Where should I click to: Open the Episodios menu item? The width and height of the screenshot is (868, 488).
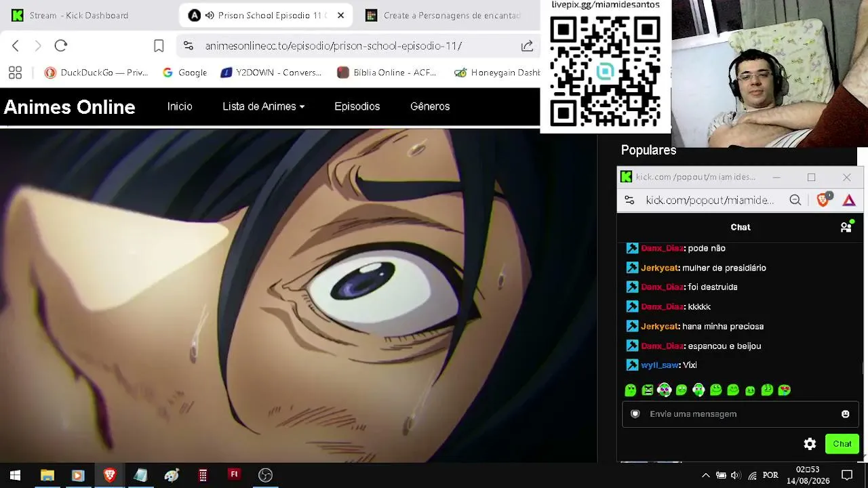coord(357,106)
